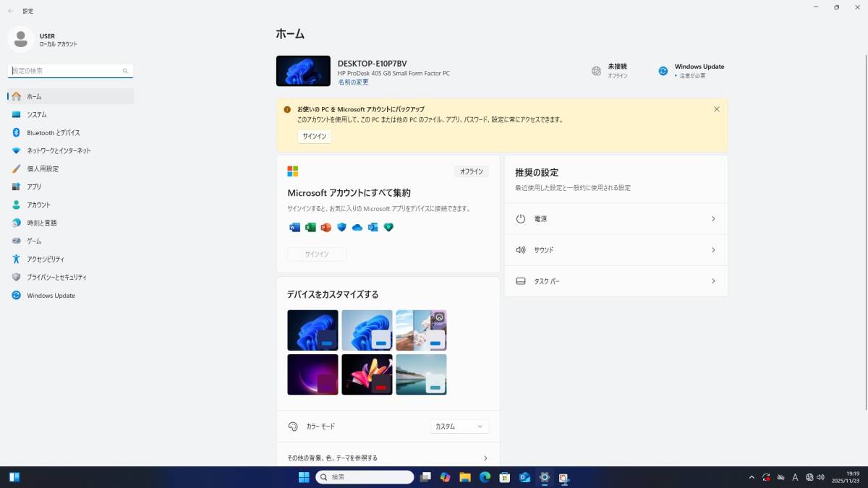Expand the 電源 recommended setting
The width and height of the screenshot is (868, 488).
(616, 218)
